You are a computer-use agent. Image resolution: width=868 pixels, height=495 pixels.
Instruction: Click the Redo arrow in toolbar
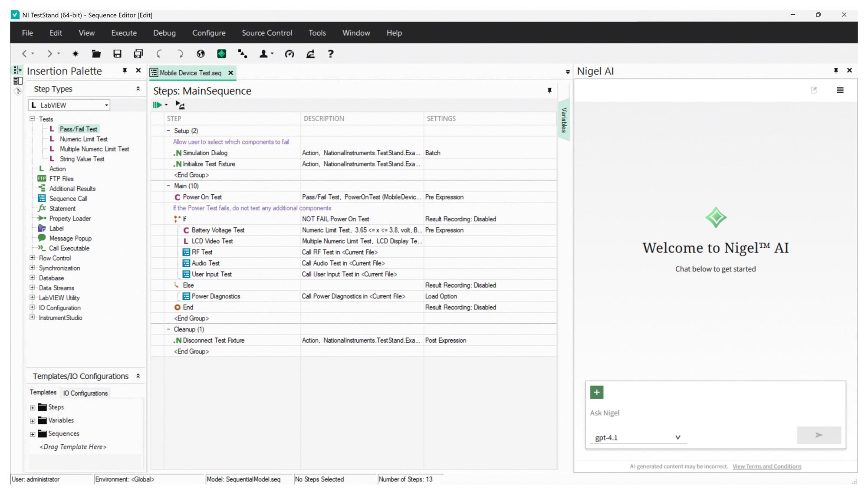pos(180,54)
